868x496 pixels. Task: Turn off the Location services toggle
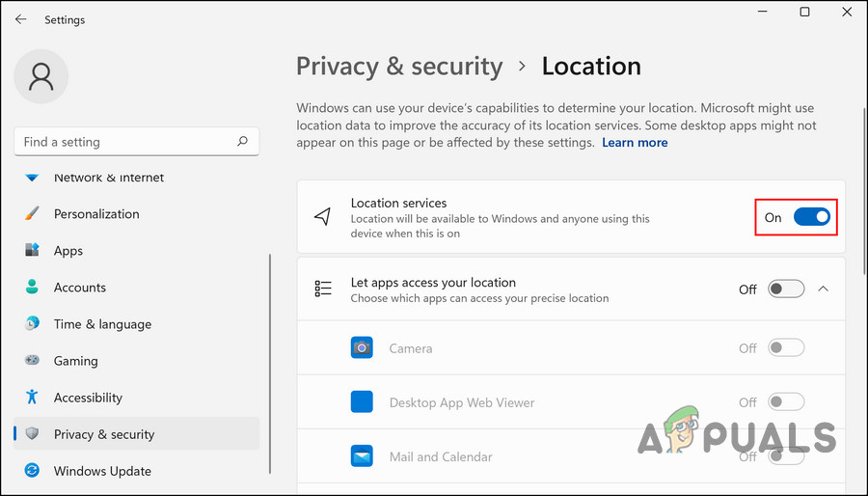click(811, 217)
